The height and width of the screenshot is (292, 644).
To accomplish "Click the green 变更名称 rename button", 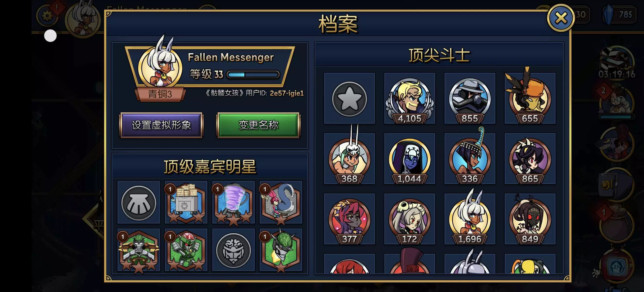I will [x=258, y=125].
